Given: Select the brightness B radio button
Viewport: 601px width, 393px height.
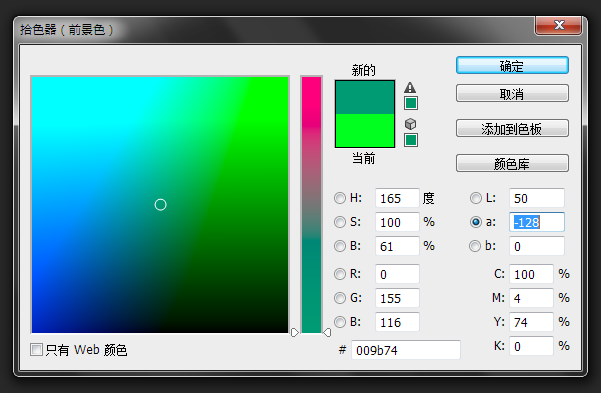Looking at the screenshot, I should click(340, 246).
